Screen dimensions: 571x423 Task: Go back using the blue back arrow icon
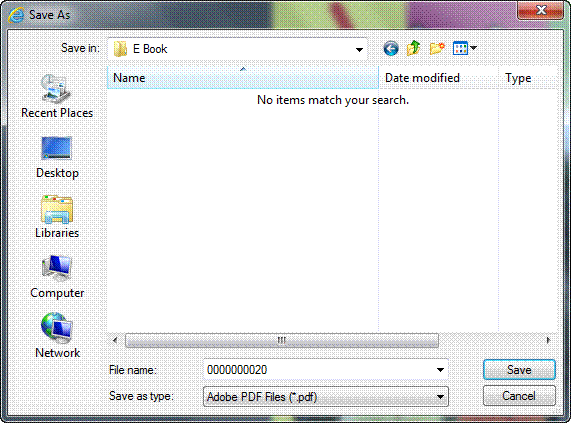pos(391,48)
